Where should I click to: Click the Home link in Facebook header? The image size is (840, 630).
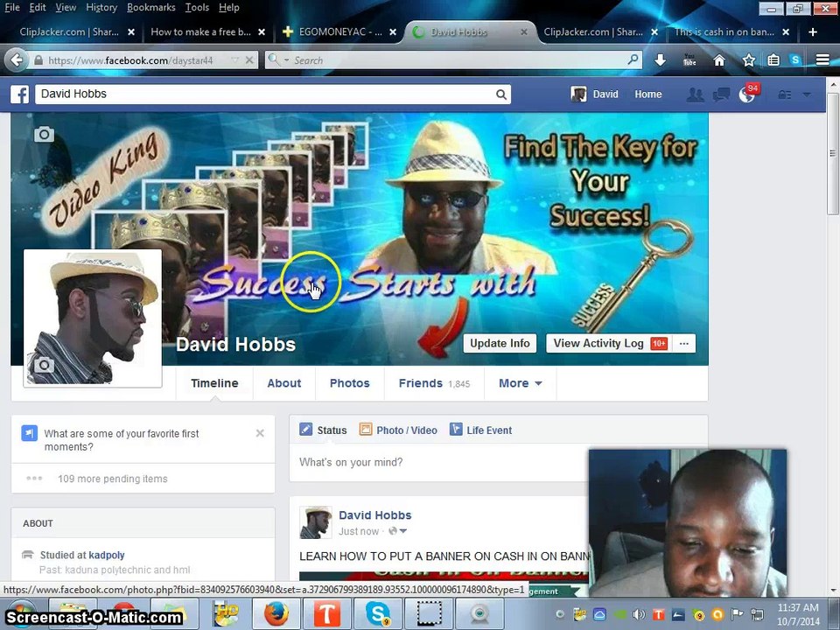click(x=648, y=94)
